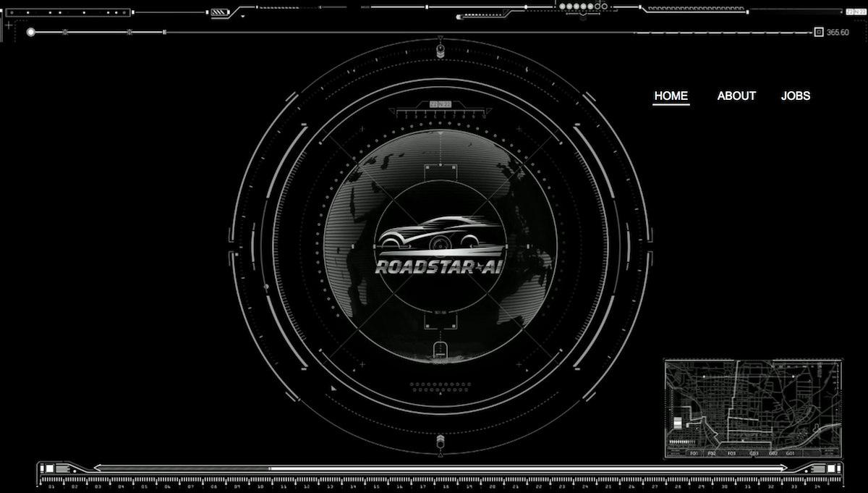Click the white square at bottom bar's left end
This screenshot has width=868, height=493.
click(x=48, y=469)
